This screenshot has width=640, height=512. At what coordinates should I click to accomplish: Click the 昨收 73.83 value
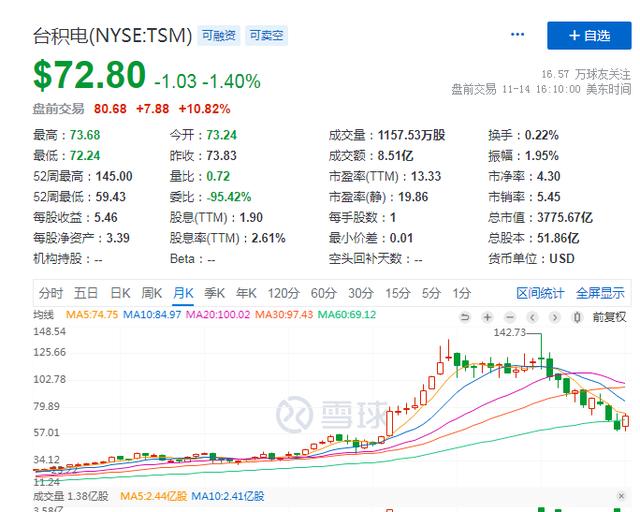222,156
